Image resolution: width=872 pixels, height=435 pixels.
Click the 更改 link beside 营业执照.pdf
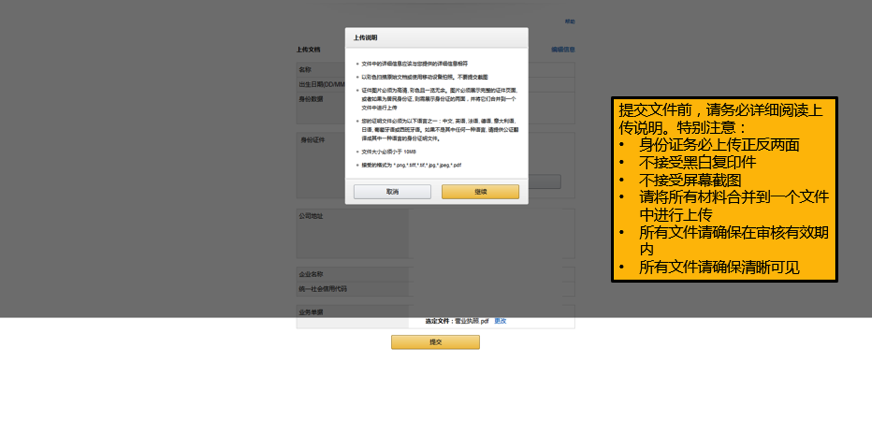[x=500, y=321]
